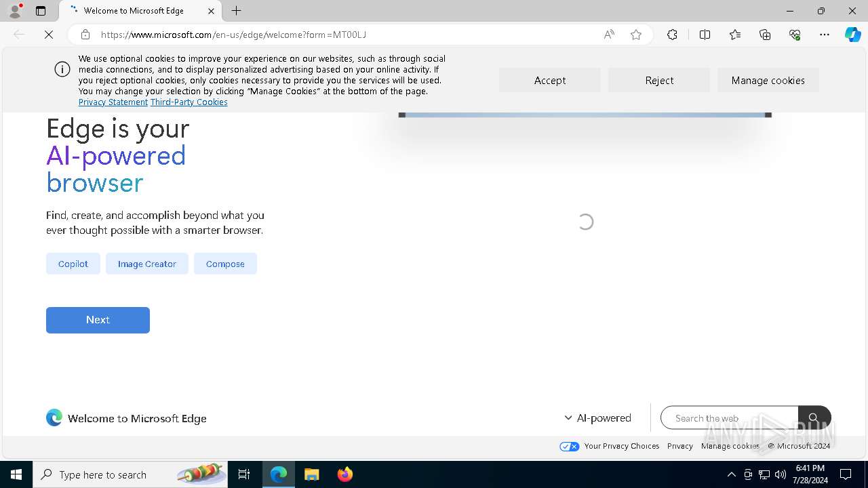This screenshot has width=868, height=488.
Task: Click the web search magnifier button
Action: (x=814, y=418)
